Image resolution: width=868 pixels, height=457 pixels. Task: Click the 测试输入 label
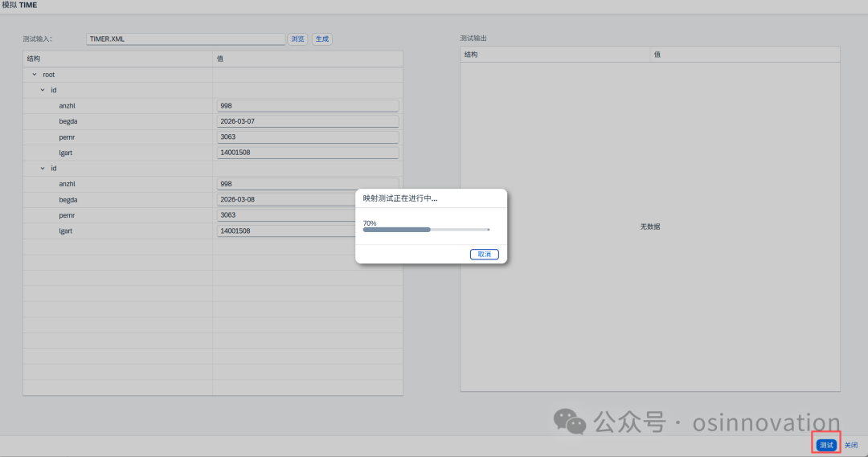click(x=37, y=39)
